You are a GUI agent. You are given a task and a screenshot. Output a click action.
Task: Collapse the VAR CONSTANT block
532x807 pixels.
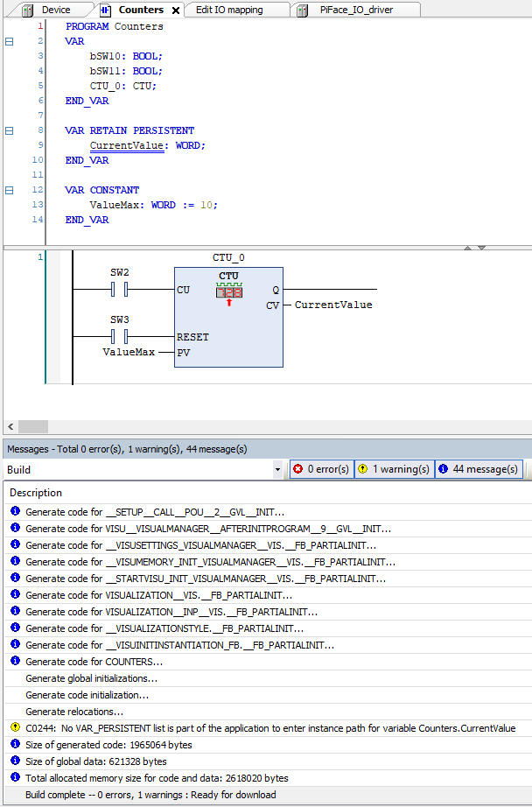[x=9, y=190]
